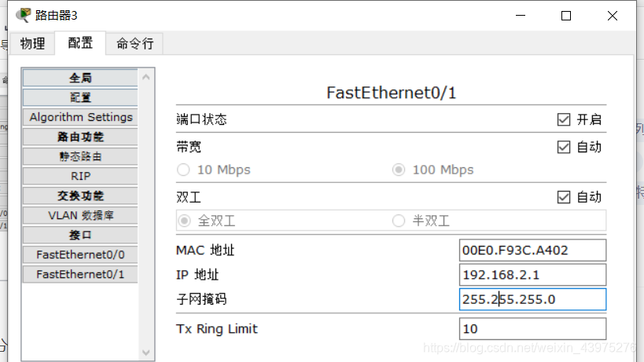Click the Packet Tracer router icon in title bar
The height and width of the screenshot is (362, 644).
point(24,15)
